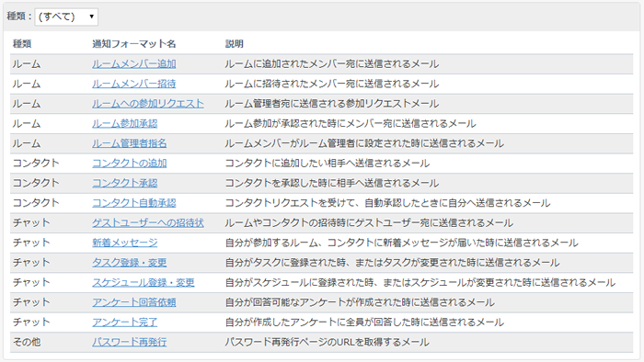The width and height of the screenshot is (644, 362).
Task: Open the タスク登録・変更 link
Action: 130,263
